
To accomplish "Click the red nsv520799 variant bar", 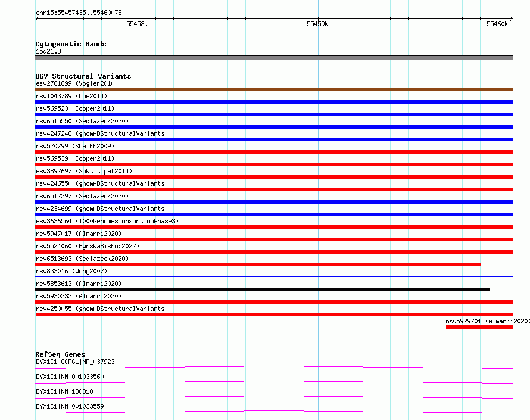I will (x=274, y=152).
